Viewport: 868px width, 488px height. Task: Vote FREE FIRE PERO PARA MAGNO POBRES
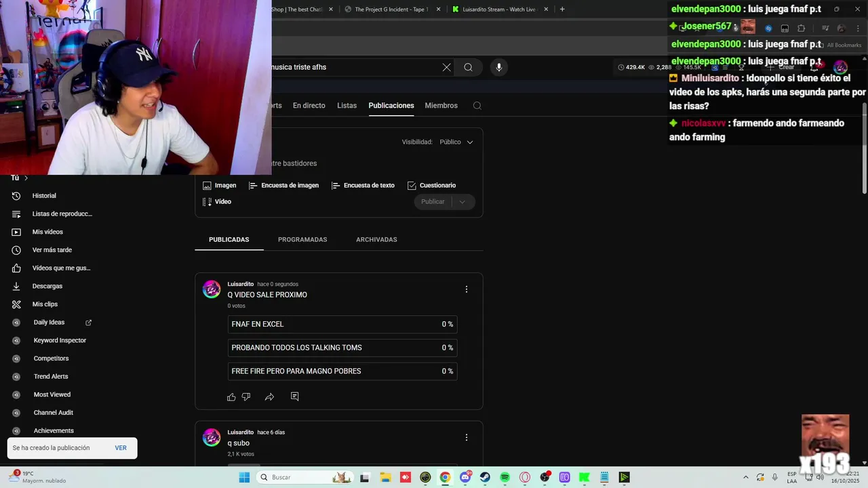point(342,371)
